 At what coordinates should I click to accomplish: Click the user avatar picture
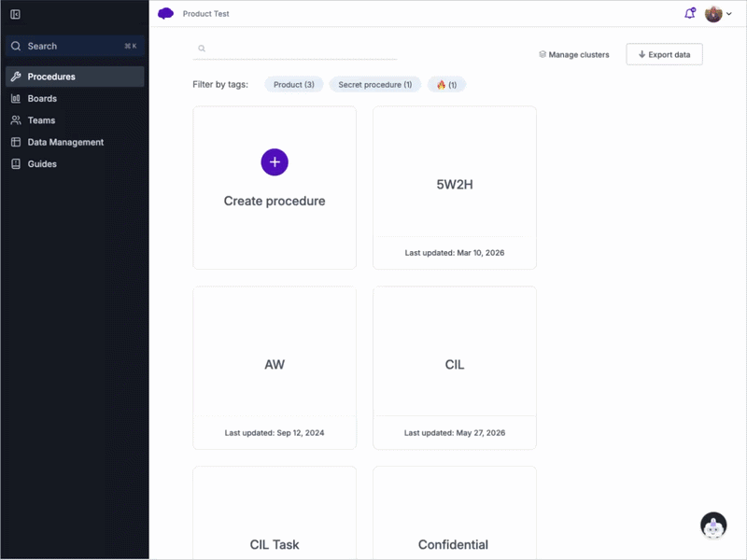[x=713, y=14]
